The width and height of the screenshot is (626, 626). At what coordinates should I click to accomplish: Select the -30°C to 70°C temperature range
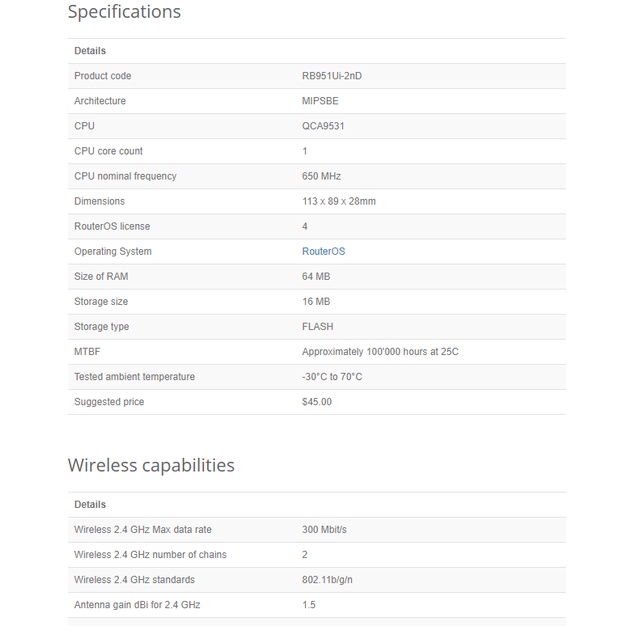click(332, 377)
